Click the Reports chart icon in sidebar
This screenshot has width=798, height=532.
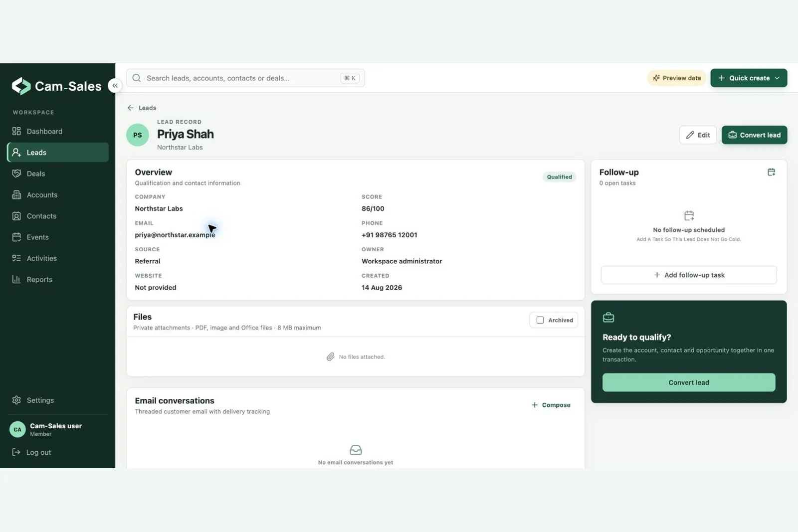click(x=16, y=280)
